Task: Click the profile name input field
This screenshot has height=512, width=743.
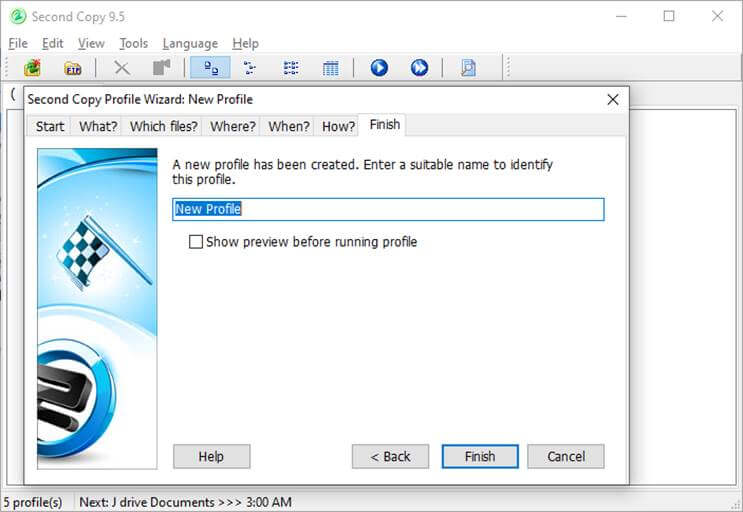Action: [x=388, y=209]
